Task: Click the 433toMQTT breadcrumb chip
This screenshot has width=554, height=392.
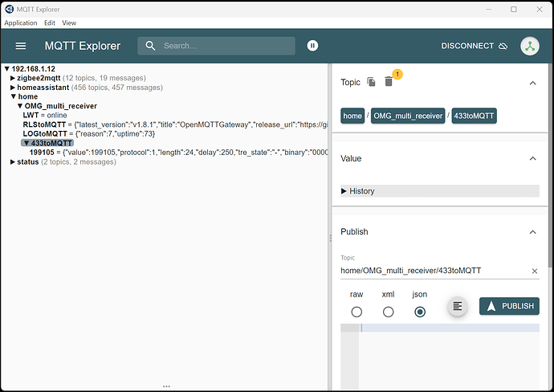Action: pyautogui.click(x=474, y=116)
